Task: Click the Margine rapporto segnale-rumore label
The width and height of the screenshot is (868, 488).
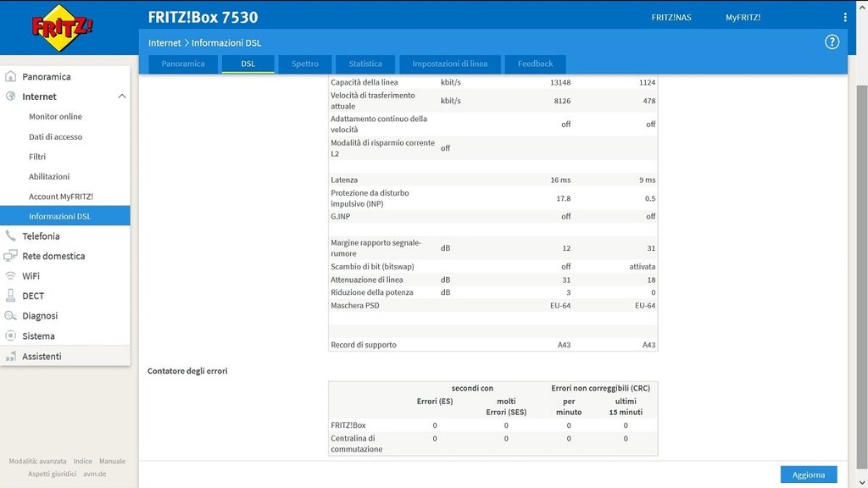Action: pos(376,248)
